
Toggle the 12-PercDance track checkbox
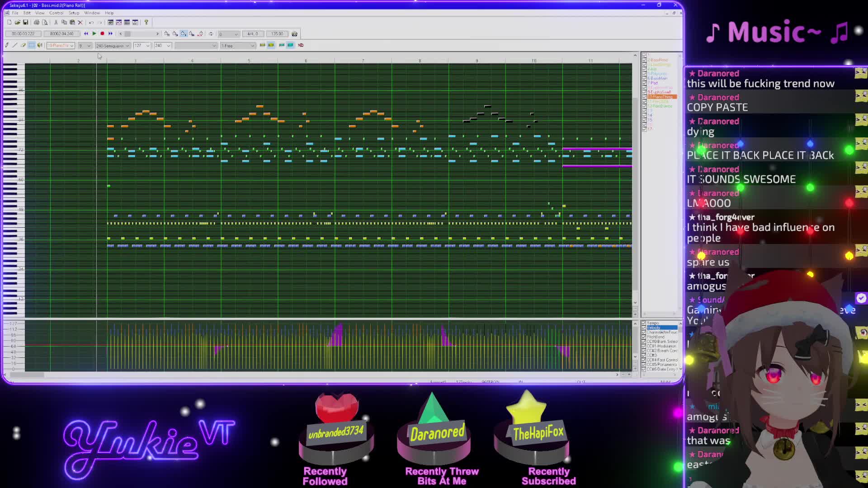[644, 106]
